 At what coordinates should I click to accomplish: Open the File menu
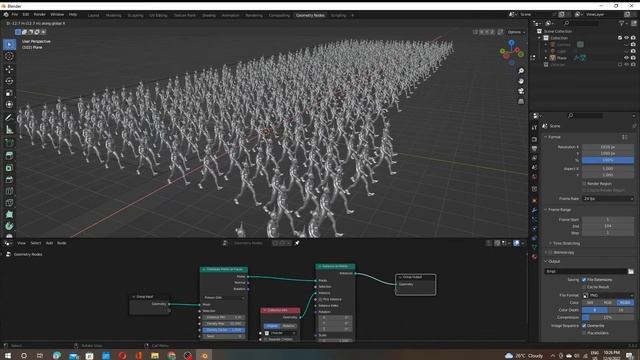click(15, 14)
